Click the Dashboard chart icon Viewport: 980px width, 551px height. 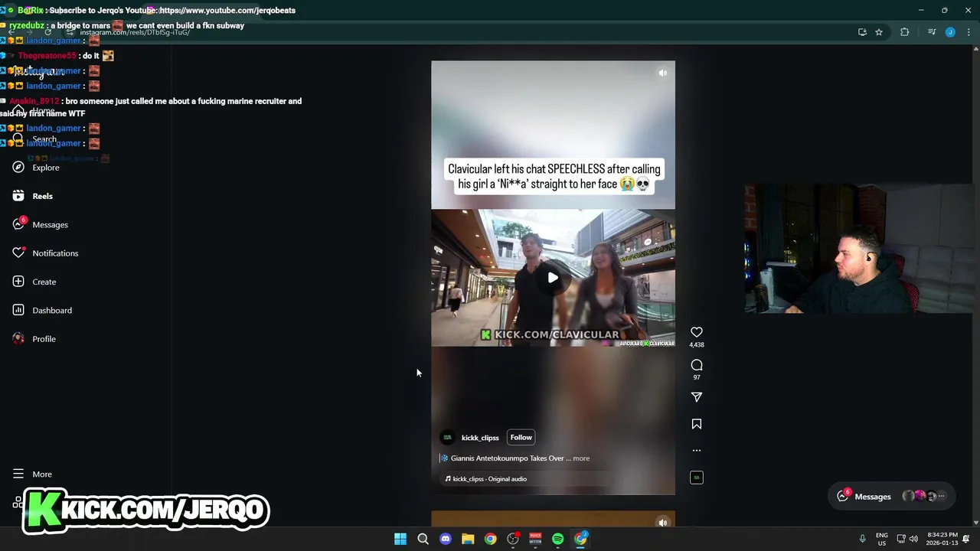point(18,310)
